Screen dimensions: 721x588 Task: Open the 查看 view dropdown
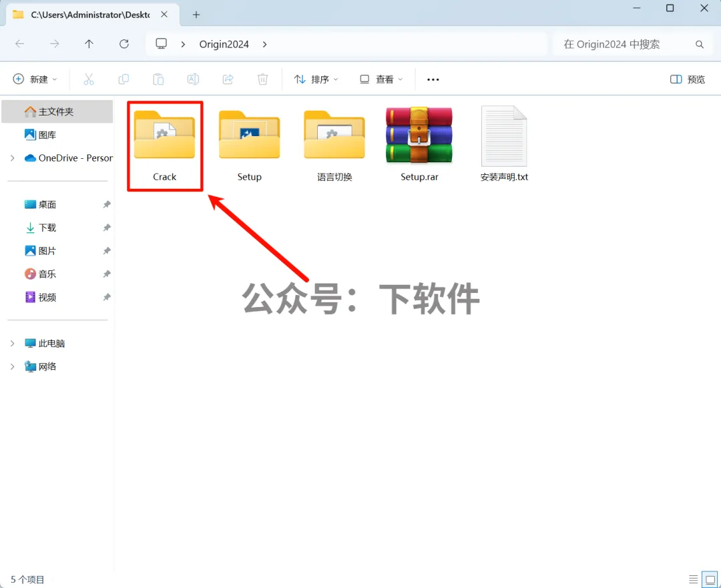point(381,79)
